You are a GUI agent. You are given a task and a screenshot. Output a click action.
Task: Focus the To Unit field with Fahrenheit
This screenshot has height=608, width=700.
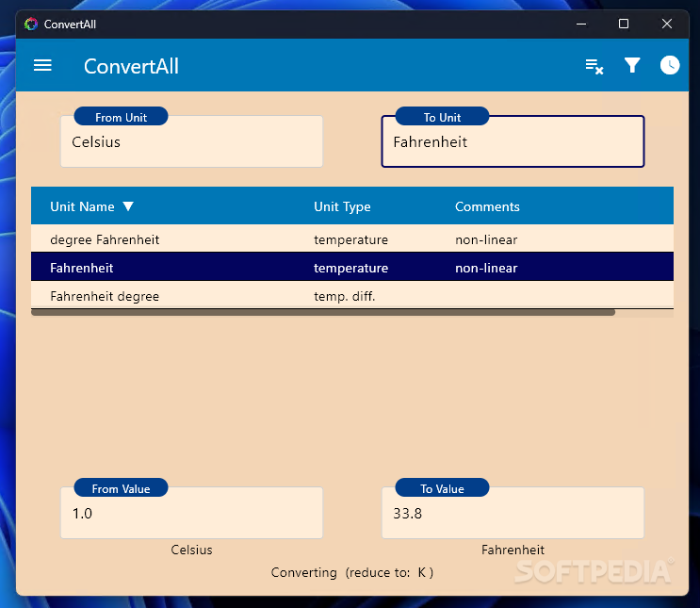(x=513, y=141)
